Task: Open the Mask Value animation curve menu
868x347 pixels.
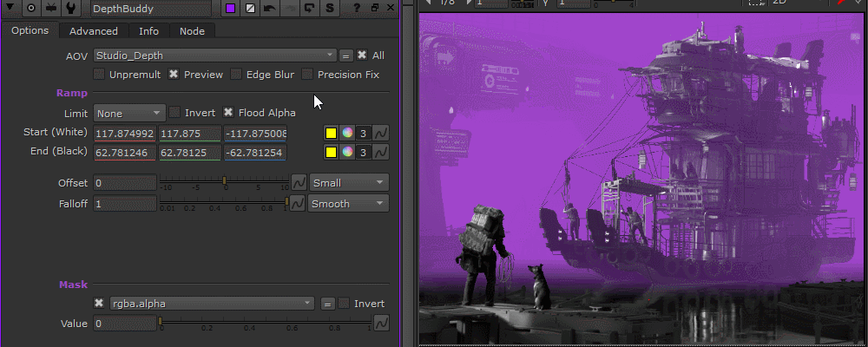Action: 381,323
